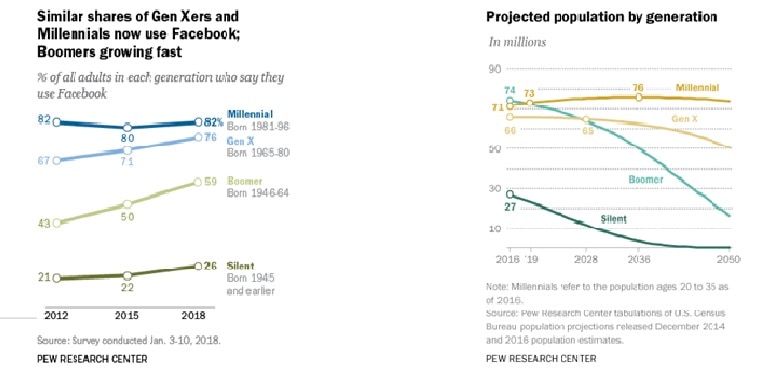Select the Gen X 2015 marker at 71
This screenshot has width=761, height=381.
pos(127,150)
